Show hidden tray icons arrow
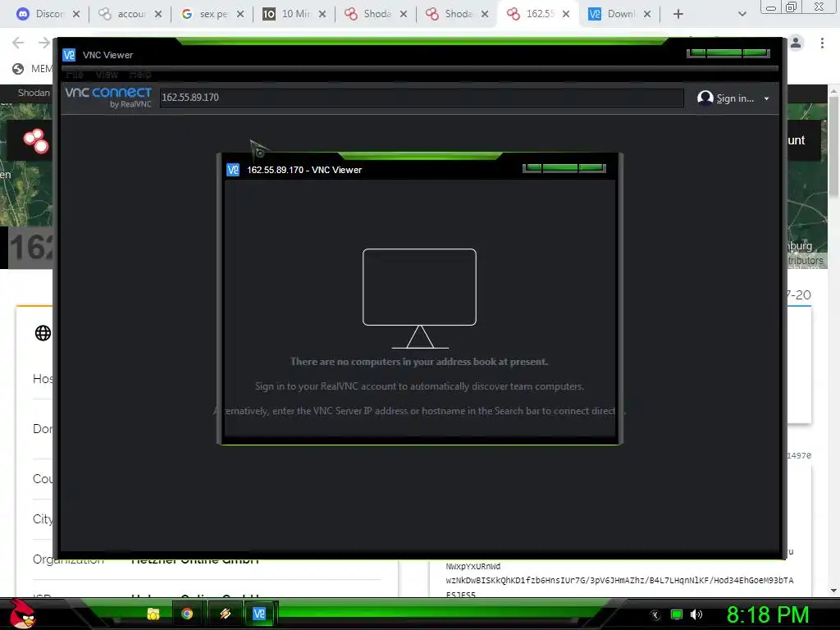Viewport: 840px width, 630px height. point(655,615)
